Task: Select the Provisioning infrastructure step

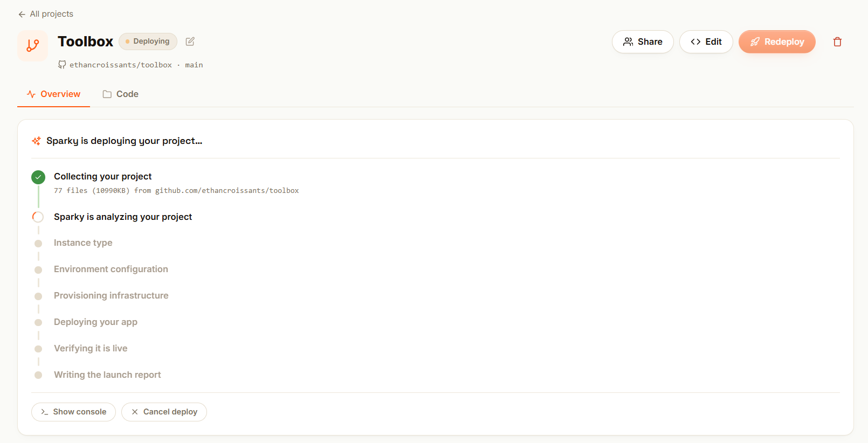Action: (x=111, y=295)
